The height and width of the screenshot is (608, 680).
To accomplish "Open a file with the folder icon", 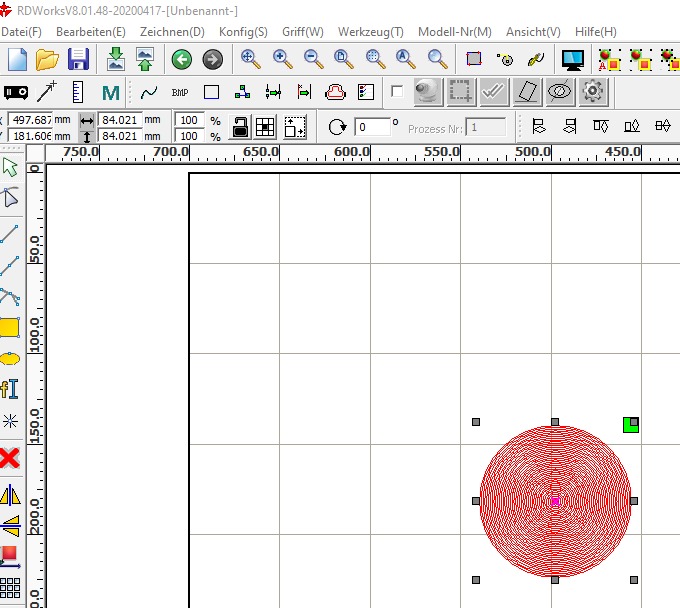I will coord(47,60).
